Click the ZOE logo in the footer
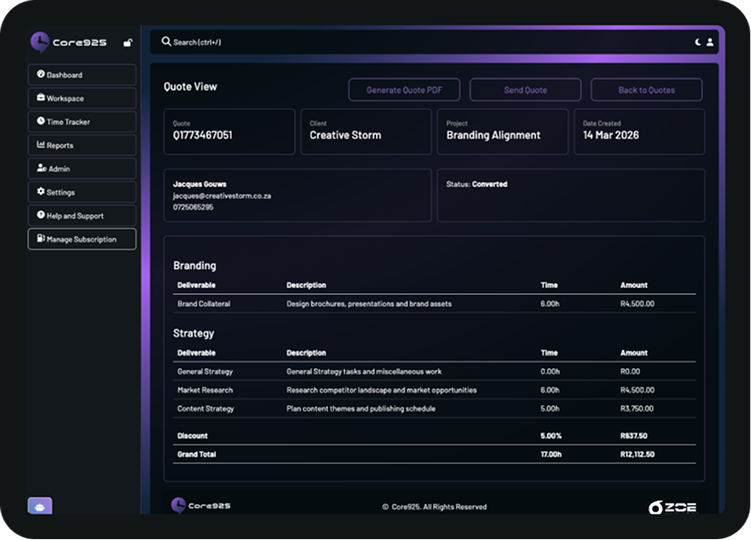751x540 pixels. [672, 507]
